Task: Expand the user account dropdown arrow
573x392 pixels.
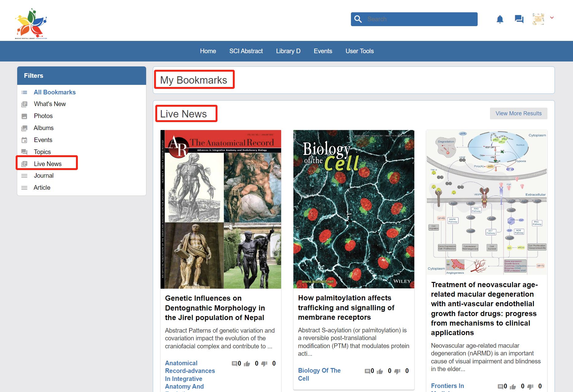Action: pyautogui.click(x=552, y=18)
